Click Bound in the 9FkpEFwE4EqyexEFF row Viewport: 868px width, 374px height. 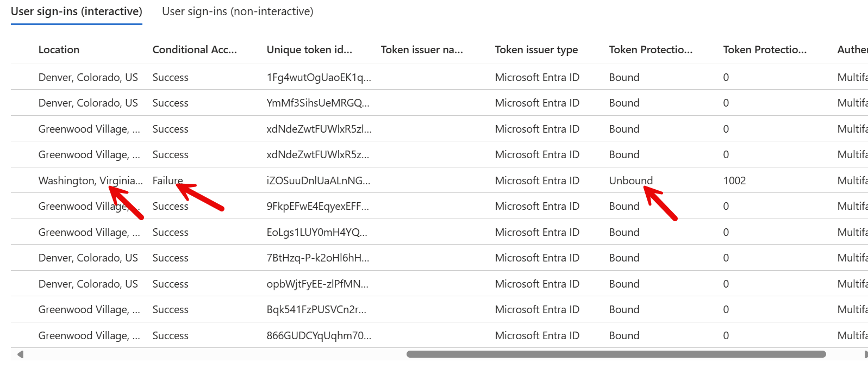click(x=624, y=206)
